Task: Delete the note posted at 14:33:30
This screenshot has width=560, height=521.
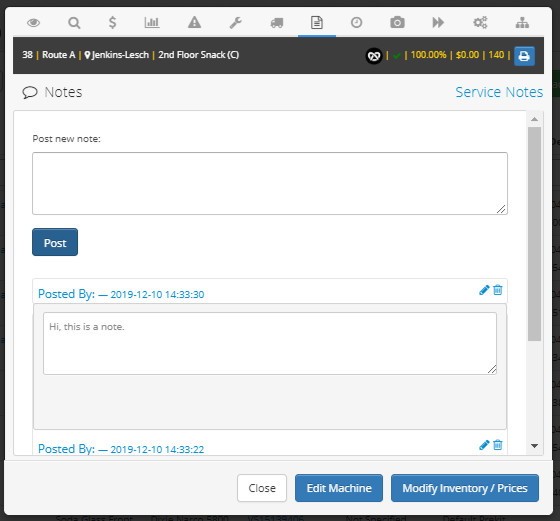Action: [498, 290]
